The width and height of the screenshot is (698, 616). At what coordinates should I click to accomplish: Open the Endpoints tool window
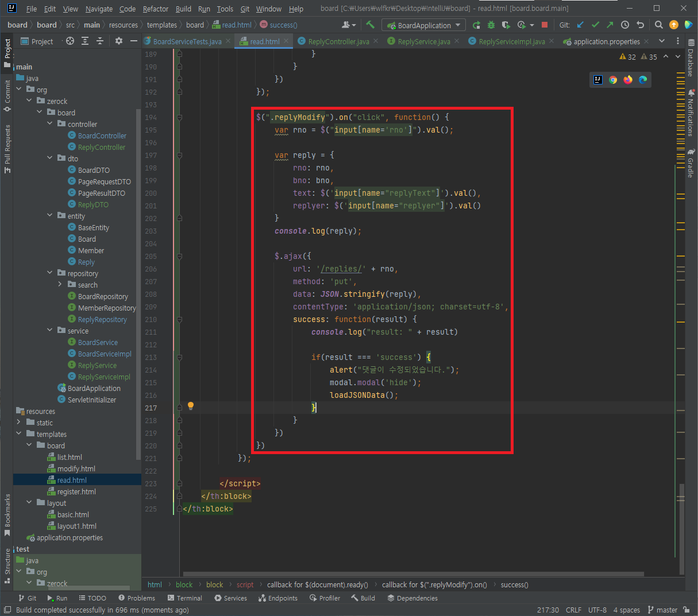[x=278, y=598]
